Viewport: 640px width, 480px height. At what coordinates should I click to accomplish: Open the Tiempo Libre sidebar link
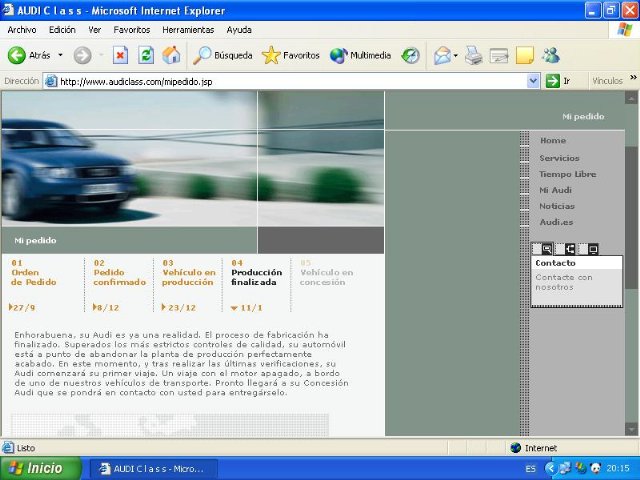point(567,174)
